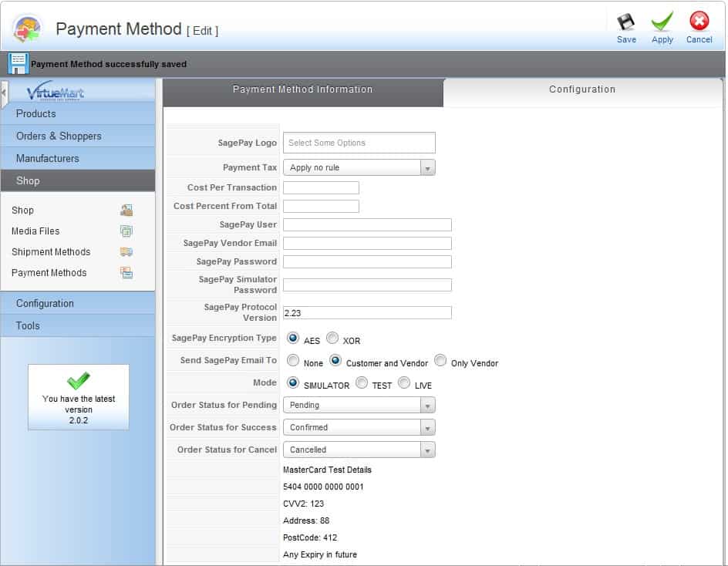Open the Tools menu section
This screenshot has width=728, height=566.
[x=78, y=325]
